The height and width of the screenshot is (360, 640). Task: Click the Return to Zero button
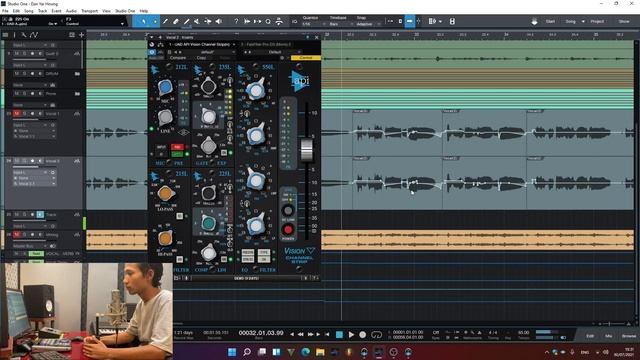pyautogui.click(x=327, y=335)
